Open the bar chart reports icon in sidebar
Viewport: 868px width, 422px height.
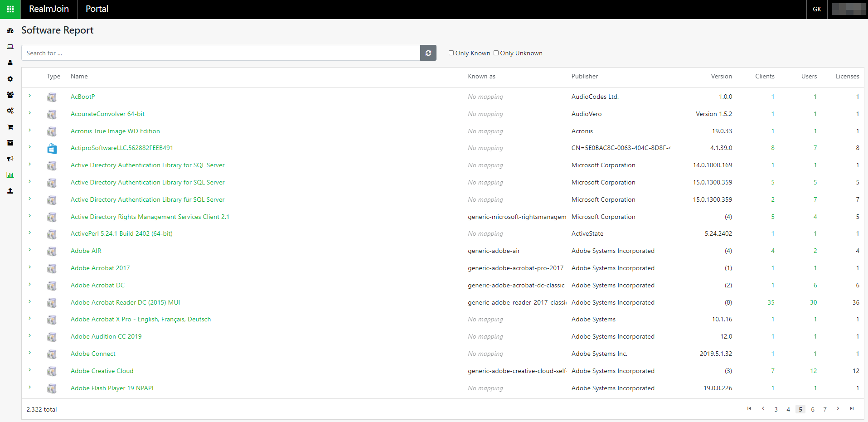click(10, 175)
